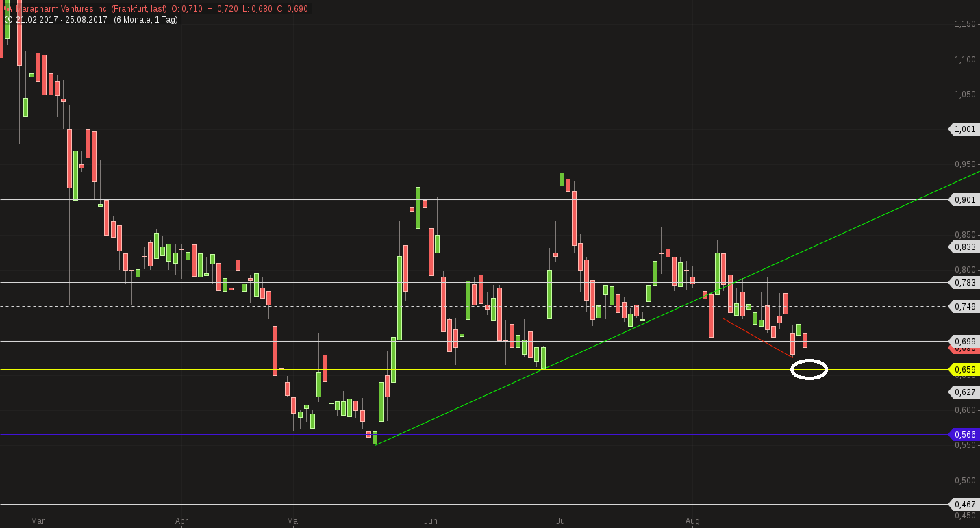
Task: Click the yellow 0,659 price label
Action: tap(964, 370)
